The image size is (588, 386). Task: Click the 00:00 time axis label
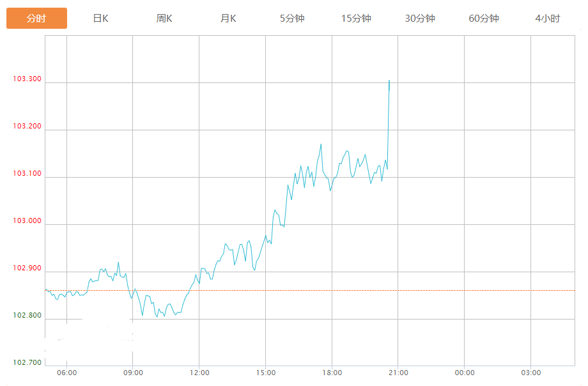tap(465, 373)
